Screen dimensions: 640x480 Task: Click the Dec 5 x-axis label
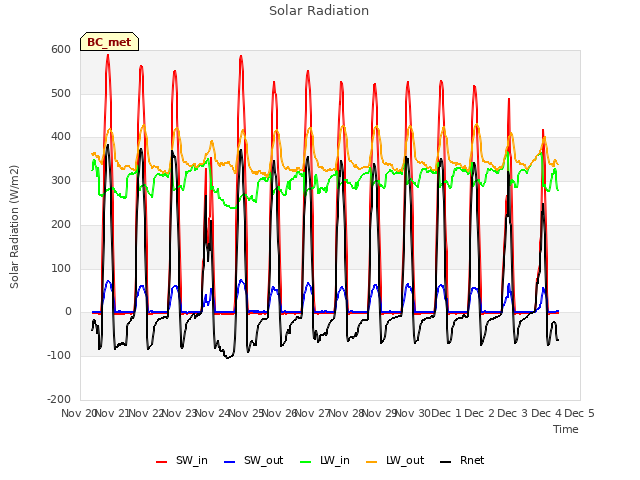[x=580, y=413]
